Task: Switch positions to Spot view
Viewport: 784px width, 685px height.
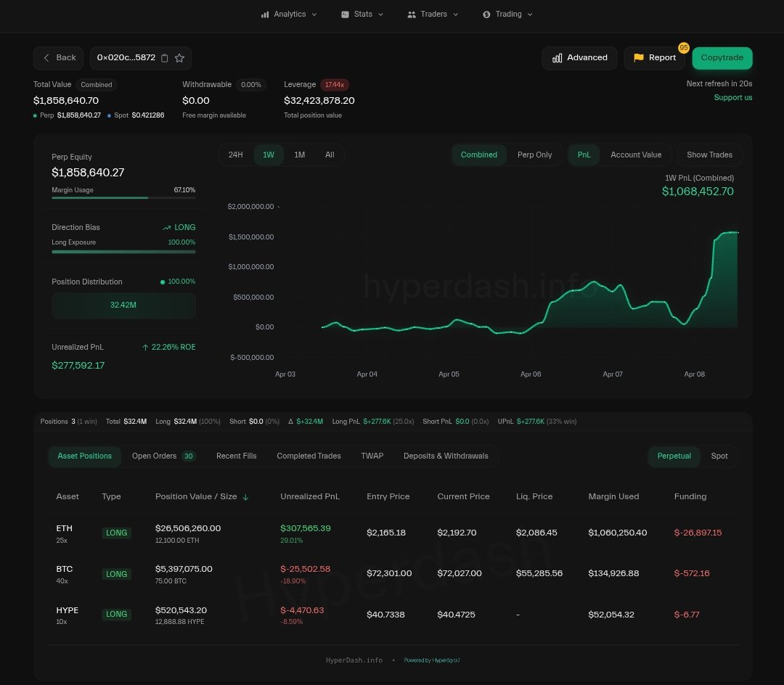Action: click(719, 456)
